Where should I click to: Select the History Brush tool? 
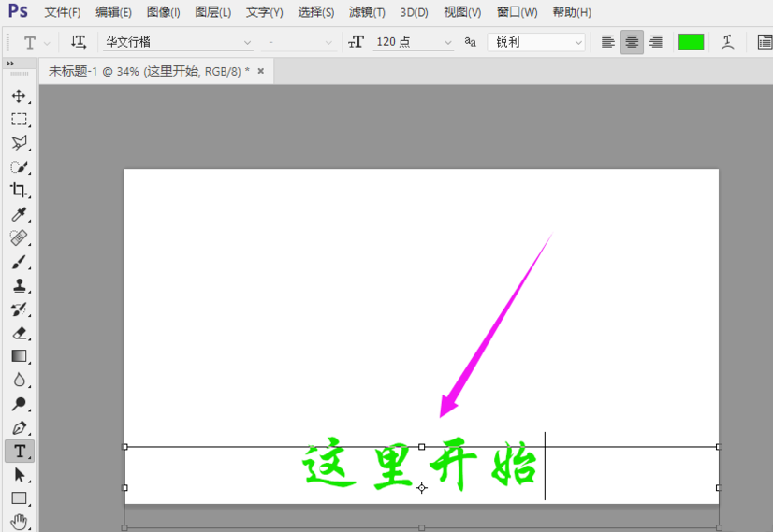[19, 309]
